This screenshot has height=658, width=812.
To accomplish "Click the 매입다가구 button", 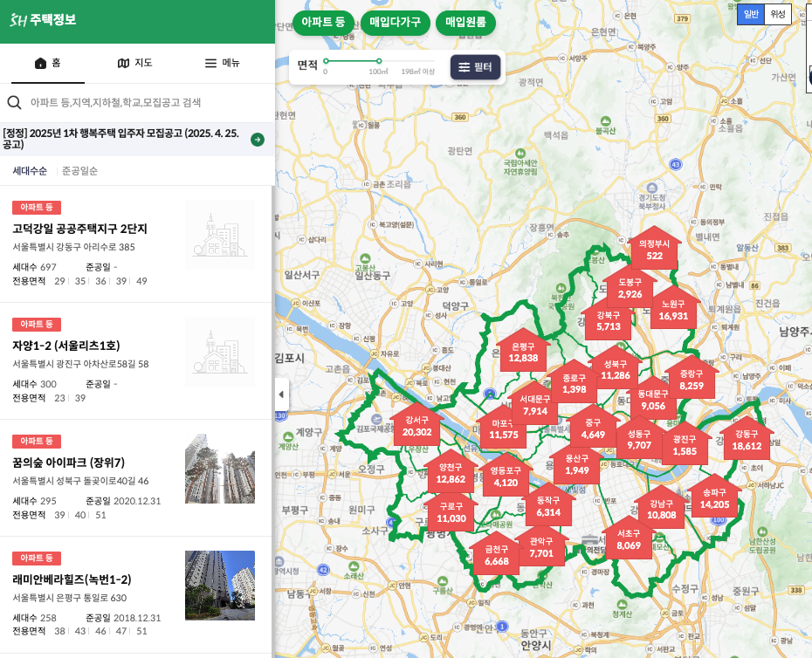I will (396, 24).
